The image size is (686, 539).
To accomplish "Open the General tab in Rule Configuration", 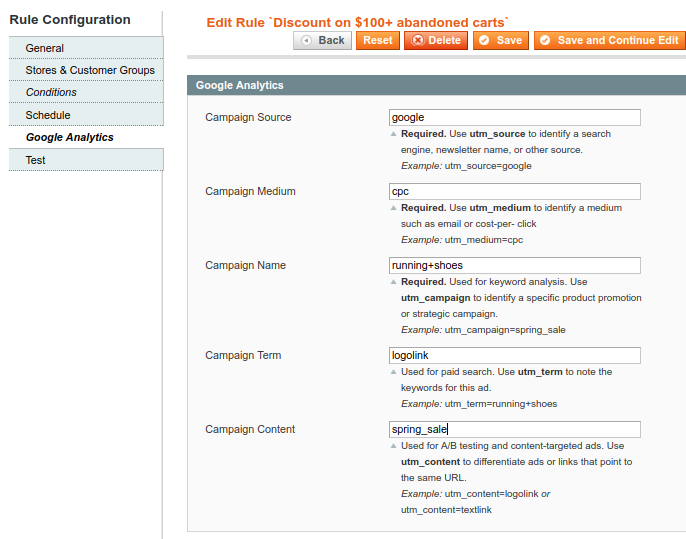I will tap(45, 48).
